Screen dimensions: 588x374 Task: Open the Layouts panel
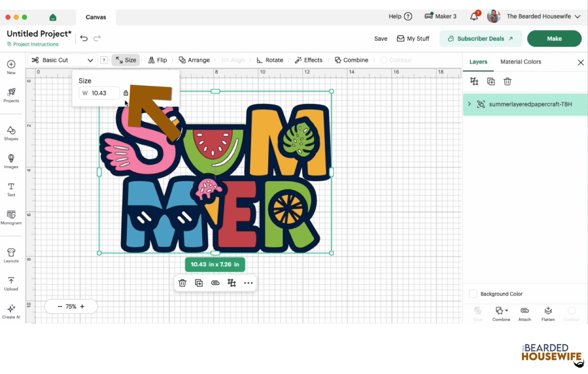coord(11,255)
